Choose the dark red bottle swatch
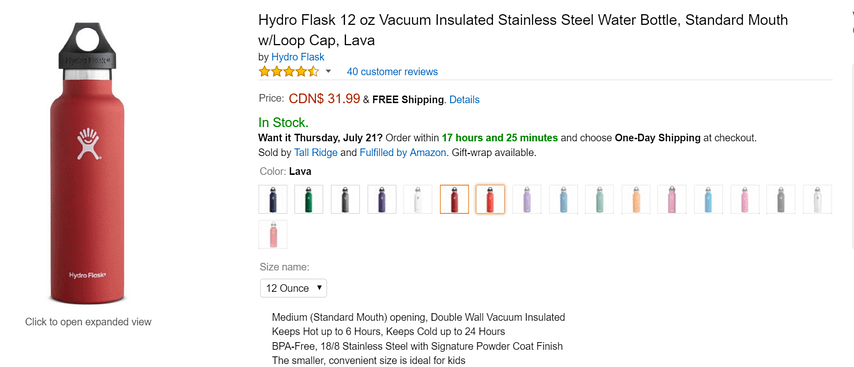 pyautogui.click(x=454, y=199)
